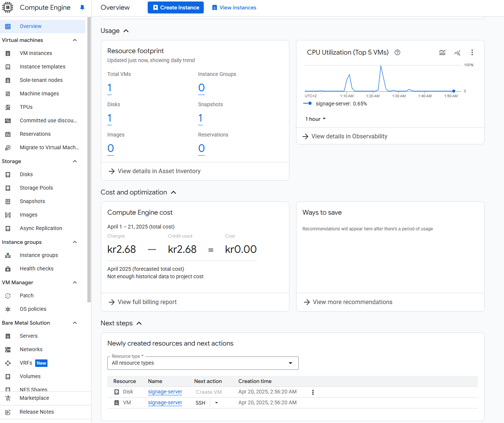Click the signage-server legend entry in CPU chart
The height and width of the screenshot is (423, 504).
335,104
